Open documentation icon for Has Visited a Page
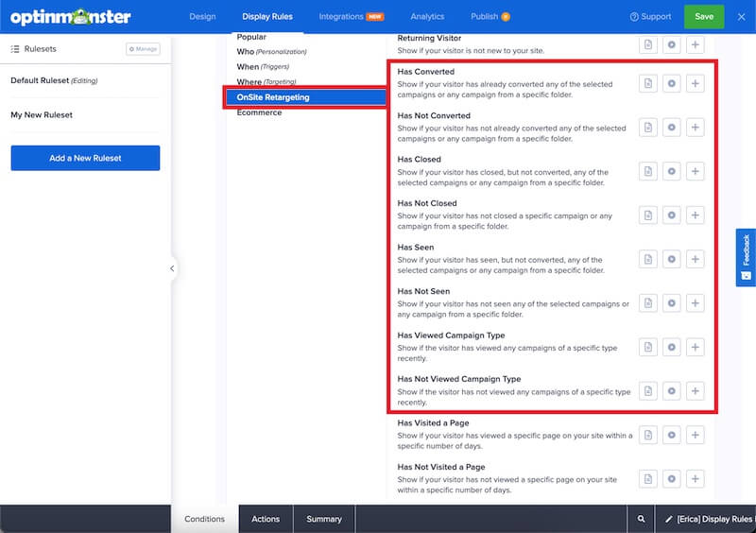Image resolution: width=756 pixels, height=533 pixels. click(648, 435)
